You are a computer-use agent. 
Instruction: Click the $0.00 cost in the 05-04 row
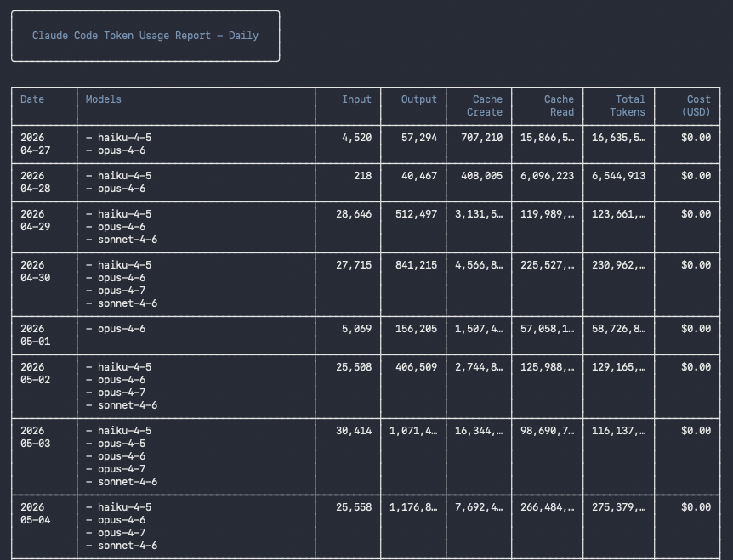[x=696, y=507]
